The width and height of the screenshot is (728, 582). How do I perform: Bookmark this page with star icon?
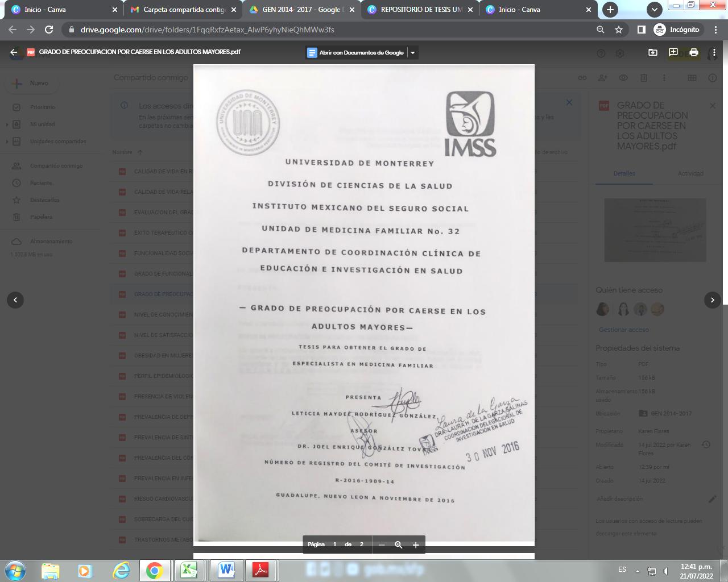619,30
